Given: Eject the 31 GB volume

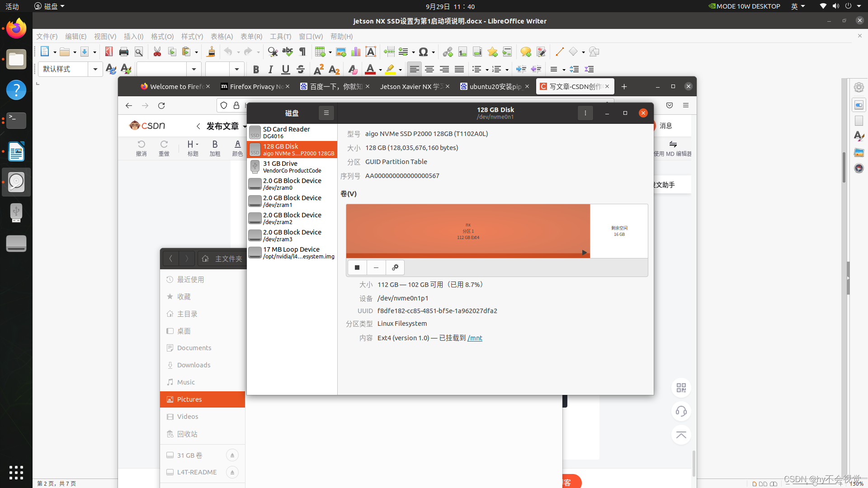Looking at the screenshot, I should (x=232, y=455).
